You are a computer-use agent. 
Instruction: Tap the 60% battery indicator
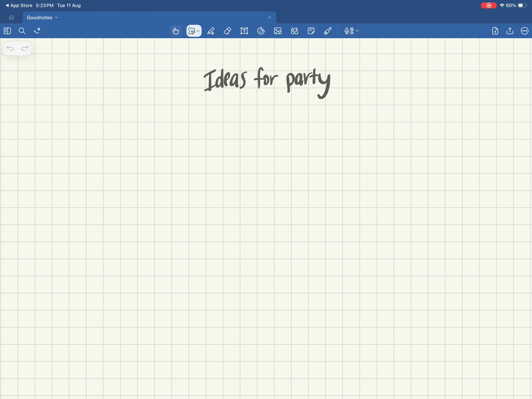click(516, 5)
